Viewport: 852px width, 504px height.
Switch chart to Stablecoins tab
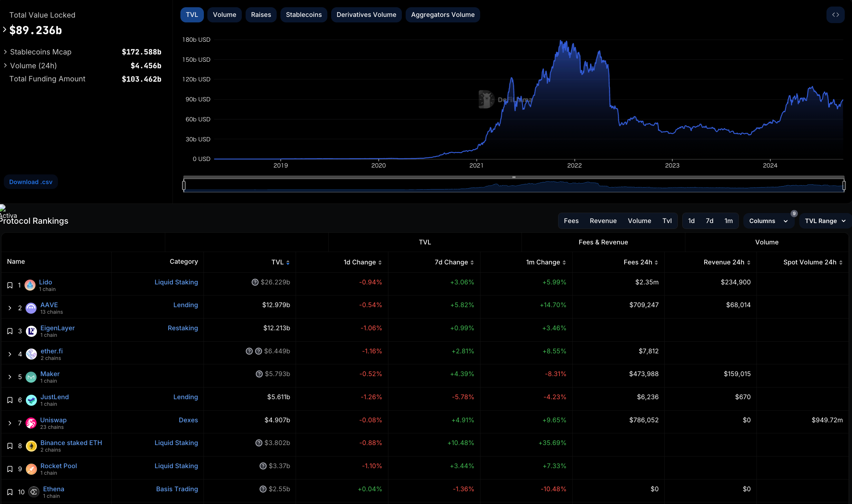click(304, 15)
